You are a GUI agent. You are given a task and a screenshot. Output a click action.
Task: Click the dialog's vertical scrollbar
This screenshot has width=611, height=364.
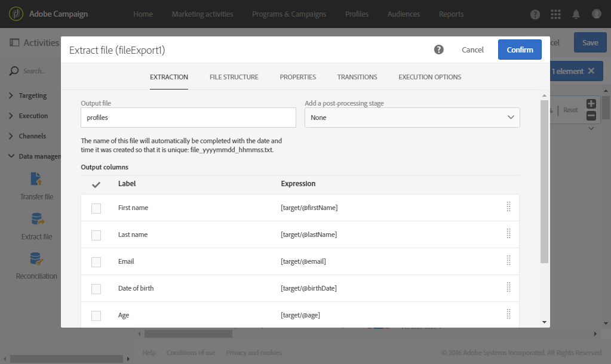(544, 179)
